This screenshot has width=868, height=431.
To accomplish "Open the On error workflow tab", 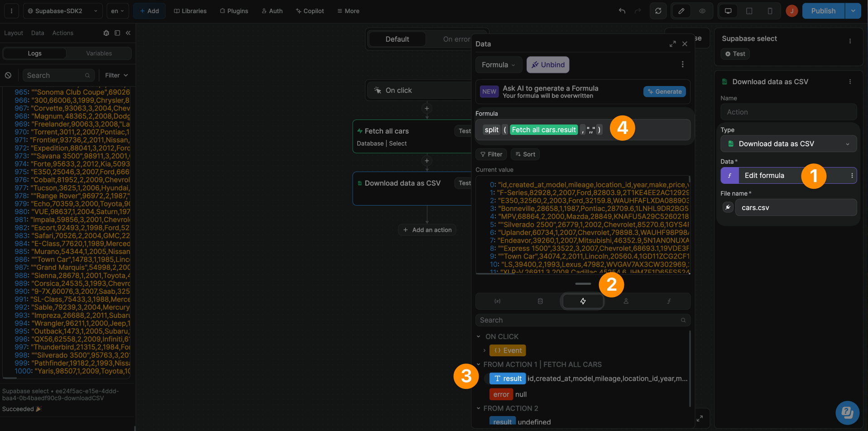I will [456, 39].
